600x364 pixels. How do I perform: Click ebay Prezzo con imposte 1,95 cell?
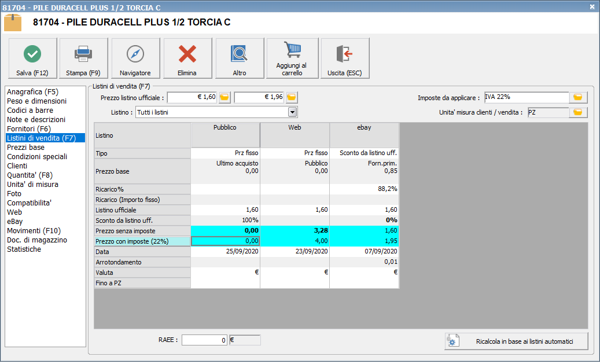click(364, 241)
